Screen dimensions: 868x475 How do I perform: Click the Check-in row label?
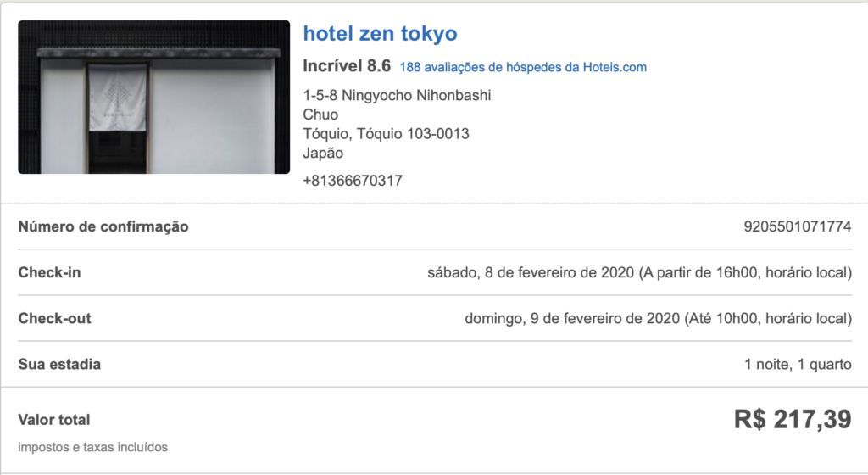pos(49,272)
